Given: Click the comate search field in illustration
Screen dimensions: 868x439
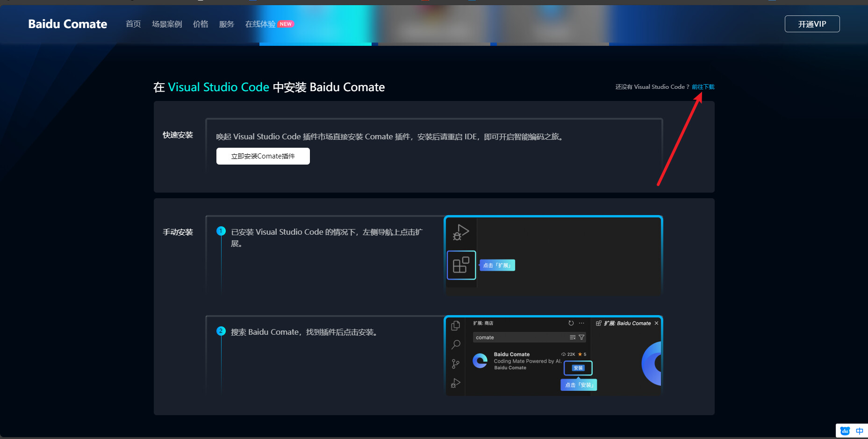Looking at the screenshot, I should pyautogui.click(x=529, y=337).
